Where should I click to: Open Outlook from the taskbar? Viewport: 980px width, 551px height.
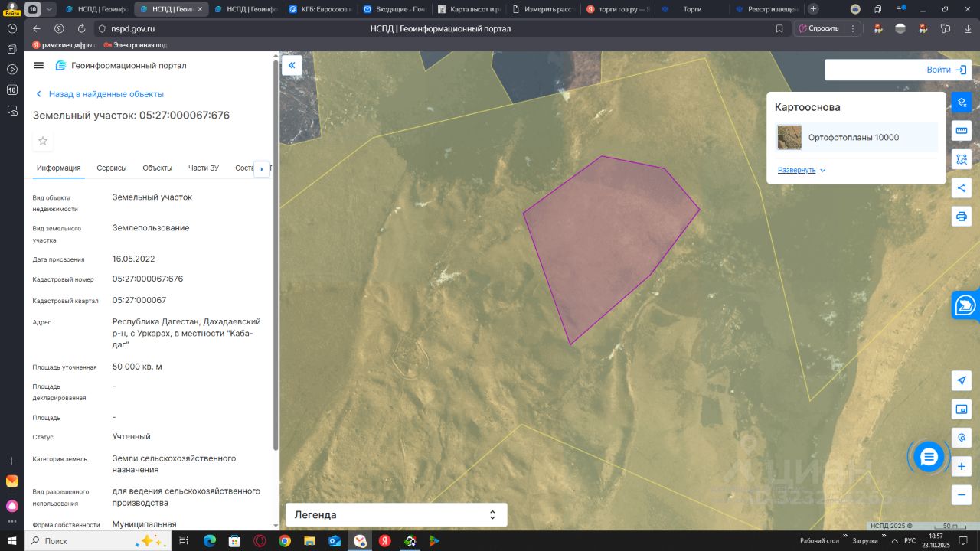click(x=335, y=541)
